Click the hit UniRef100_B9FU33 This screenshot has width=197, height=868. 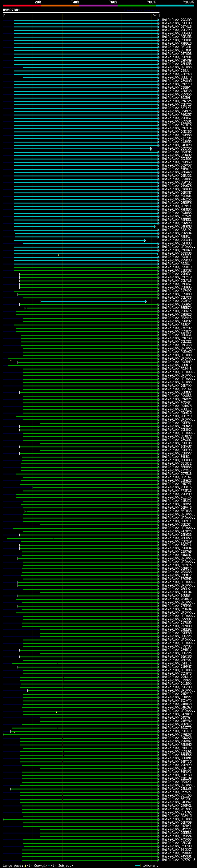pyautogui.click(x=177, y=244)
